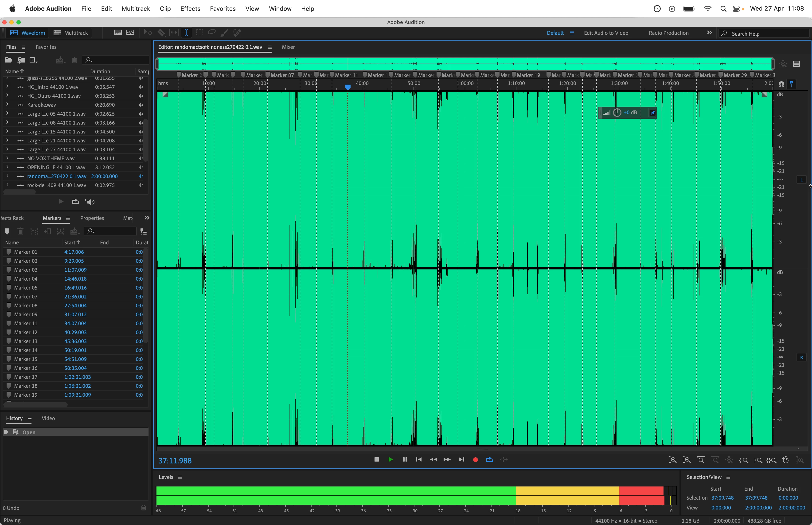Switch to the Mixer tab
Screen dimensions: 812x525
pos(288,47)
